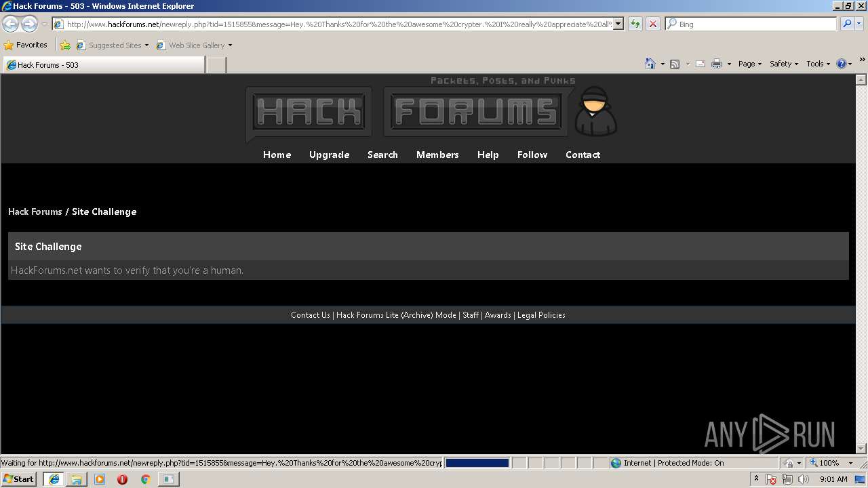Click inside the address bar URL
The width and height of the screenshot is (868, 488).
coord(339,24)
